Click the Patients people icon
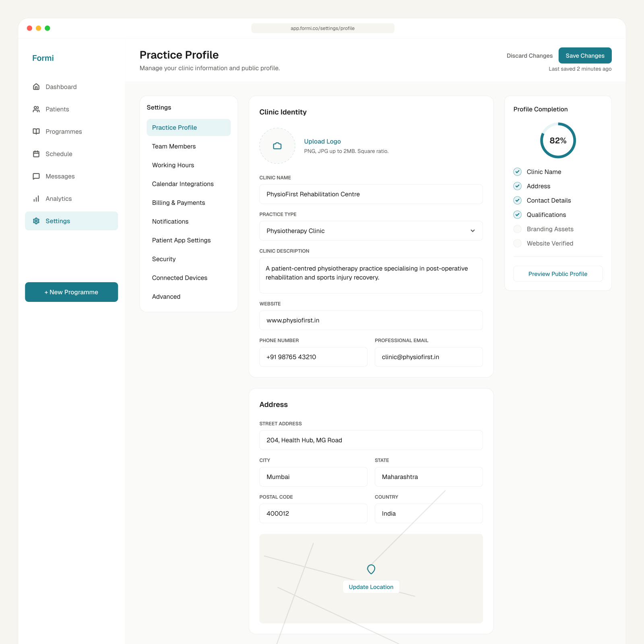Viewport: 644px width, 644px height. tap(36, 109)
